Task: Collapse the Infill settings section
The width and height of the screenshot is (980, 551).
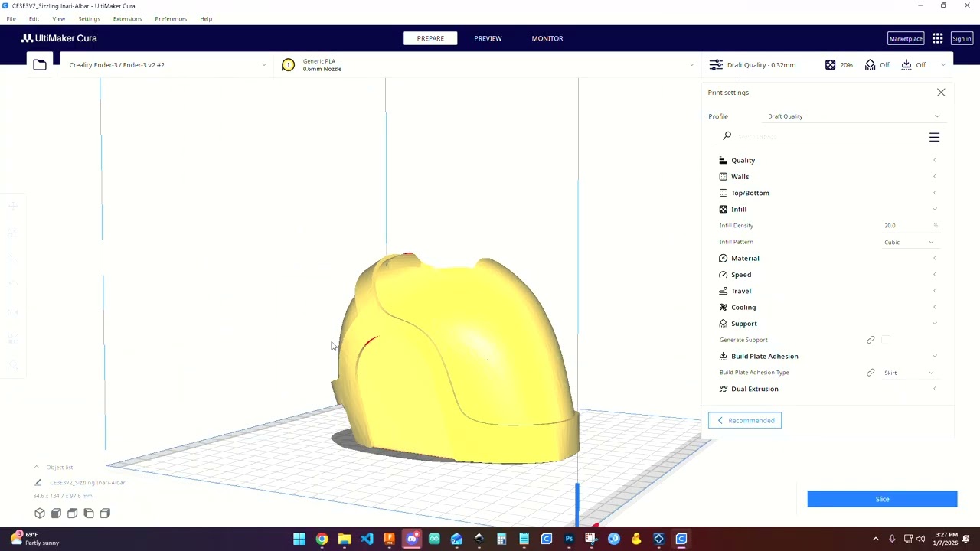Action: tap(828, 209)
